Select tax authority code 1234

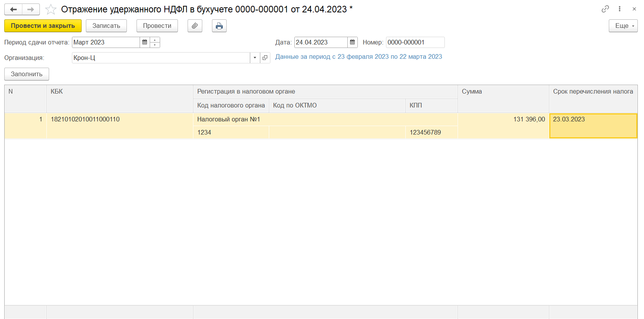click(x=231, y=132)
